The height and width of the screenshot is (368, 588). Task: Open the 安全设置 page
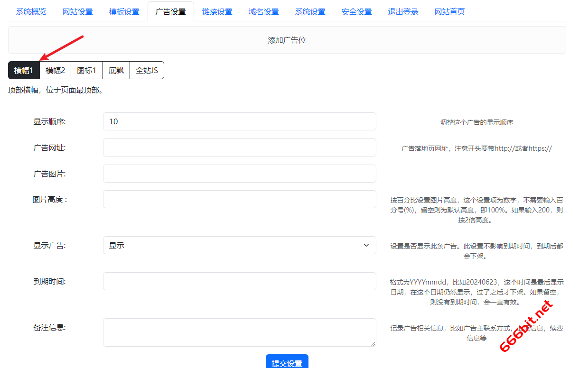tap(356, 11)
